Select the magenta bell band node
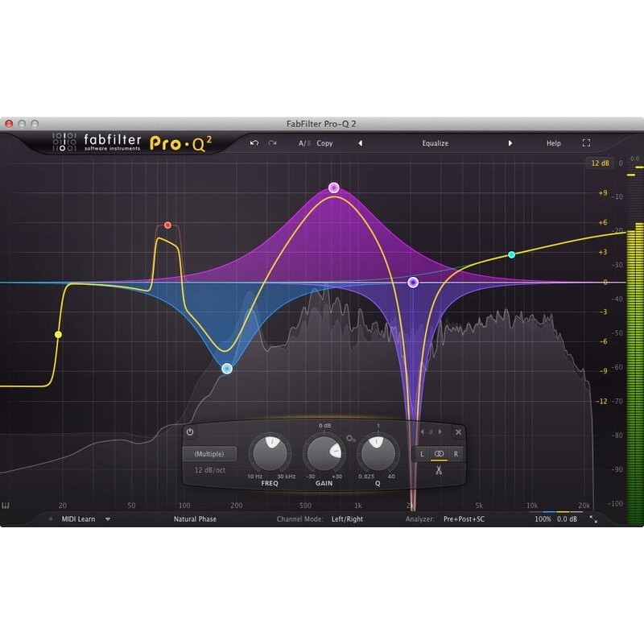644x644 pixels. pyautogui.click(x=334, y=187)
